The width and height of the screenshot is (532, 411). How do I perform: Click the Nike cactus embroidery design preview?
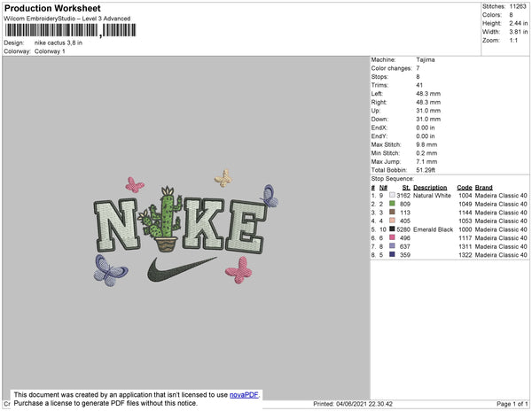click(186, 228)
